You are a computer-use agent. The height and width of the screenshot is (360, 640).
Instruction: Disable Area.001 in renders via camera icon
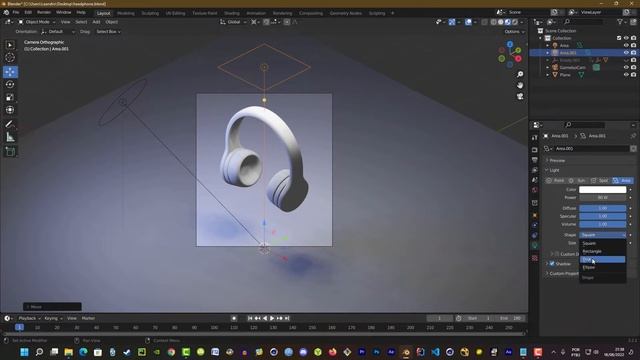click(x=633, y=53)
